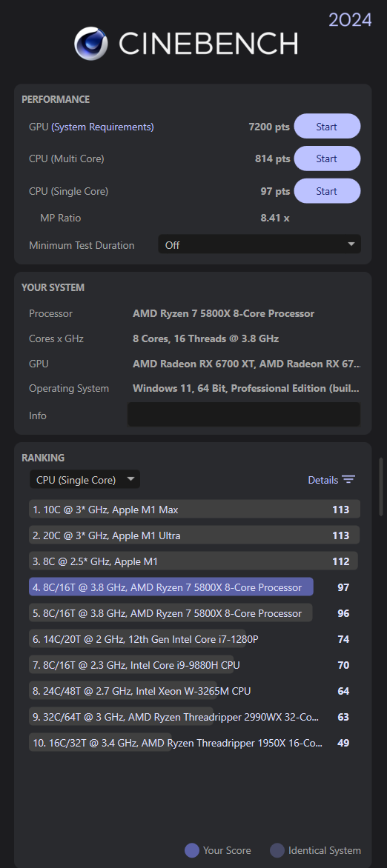Image resolution: width=387 pixels, height=868 pixels.
Task: Click the Details filter lines icon
Action: (348, 480)
